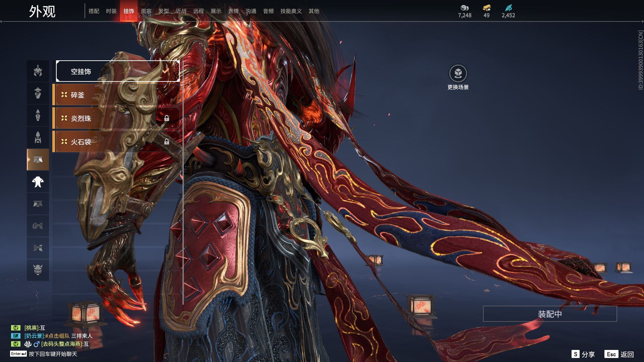Select the white torso armor icon
The image size is (644, 362).
click(38, 182)
